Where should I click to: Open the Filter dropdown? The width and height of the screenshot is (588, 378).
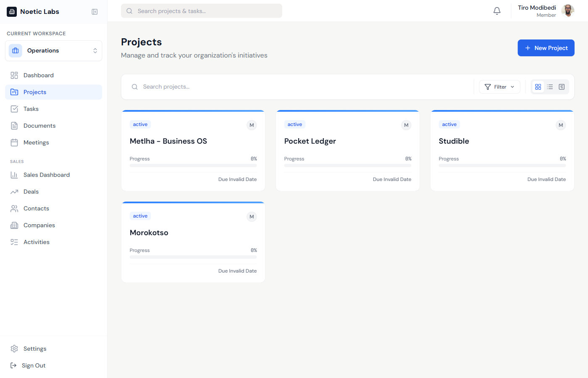tap(499, 87)
